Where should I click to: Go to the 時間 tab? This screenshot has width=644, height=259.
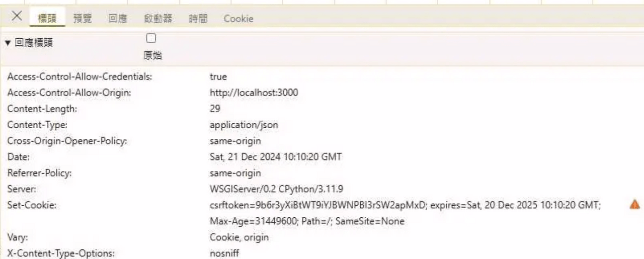coord(198,19)
